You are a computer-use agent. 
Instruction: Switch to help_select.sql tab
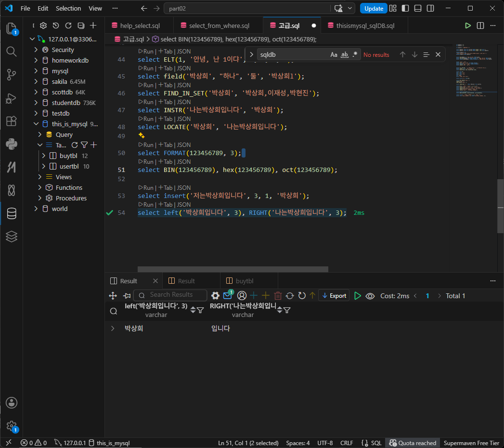pos(139,26)
